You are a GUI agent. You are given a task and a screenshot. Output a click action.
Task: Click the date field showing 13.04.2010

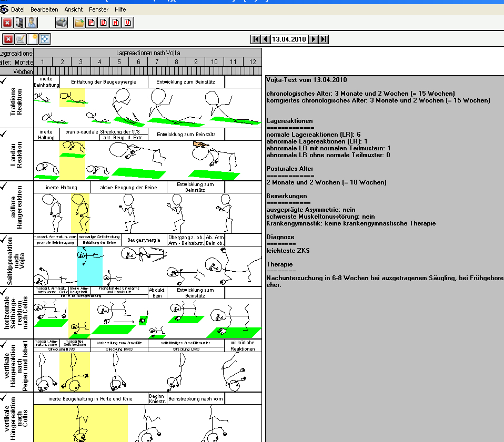[x=289, y=39]
